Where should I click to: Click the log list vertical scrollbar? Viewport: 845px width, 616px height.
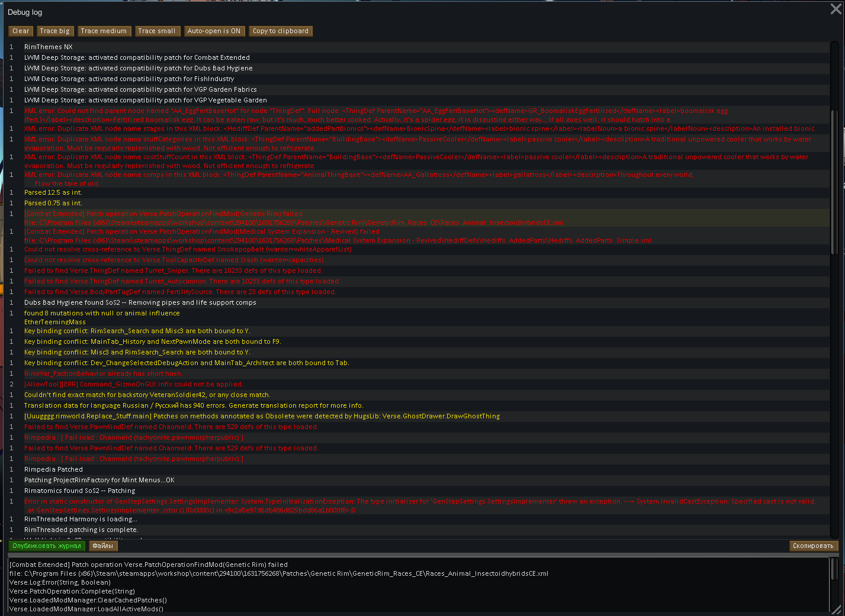(x=834, y=182)
